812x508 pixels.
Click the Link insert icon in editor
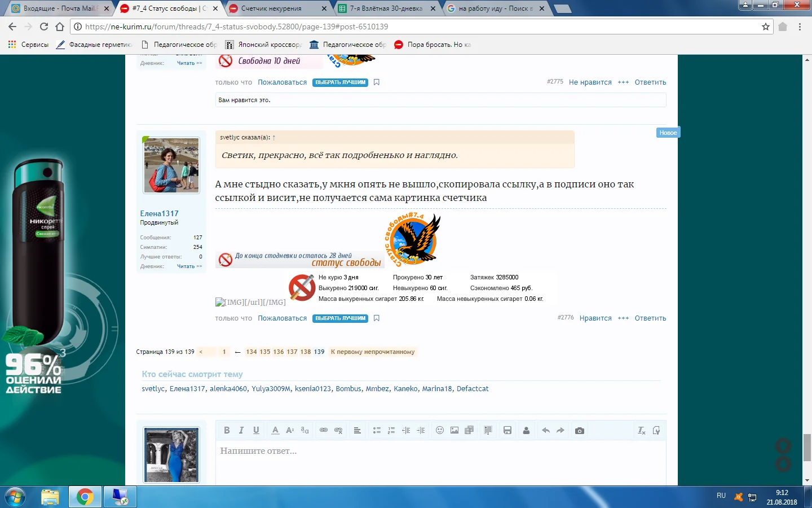click(324, 430)
